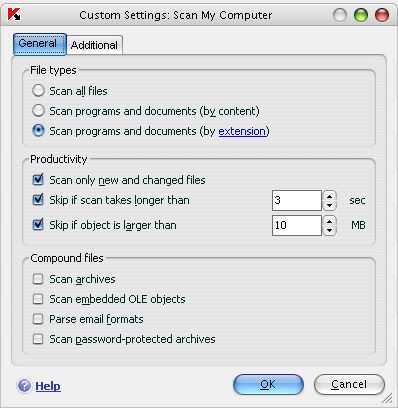Image resolution: width=398 pixels, height=408 pixels.
Task: Click the gray minimize window button
Action: [340, 15]
